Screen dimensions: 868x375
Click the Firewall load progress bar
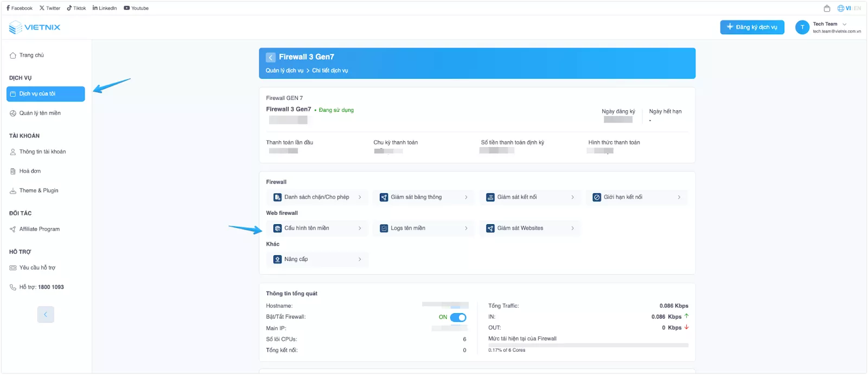[x=588, y=345]
